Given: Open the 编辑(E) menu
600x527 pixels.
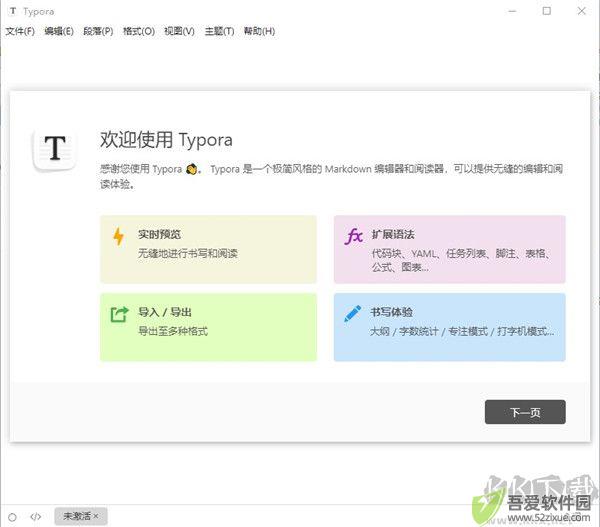Looking at the screenshot, I should 59,31.
